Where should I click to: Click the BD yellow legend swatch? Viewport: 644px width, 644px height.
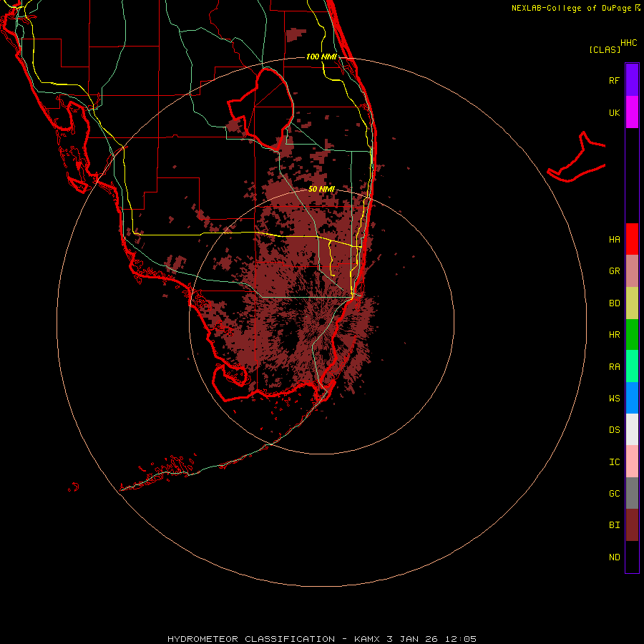(x=632, y=303)
